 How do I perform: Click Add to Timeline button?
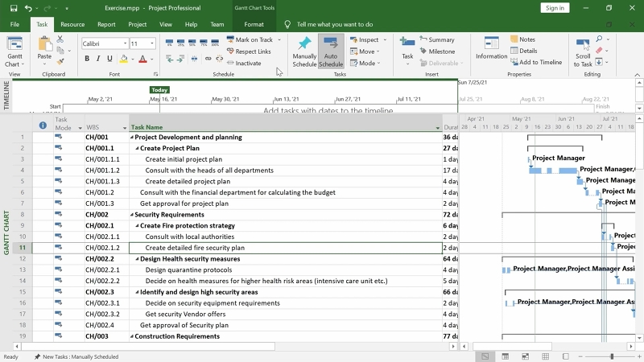tap(536, 63)
